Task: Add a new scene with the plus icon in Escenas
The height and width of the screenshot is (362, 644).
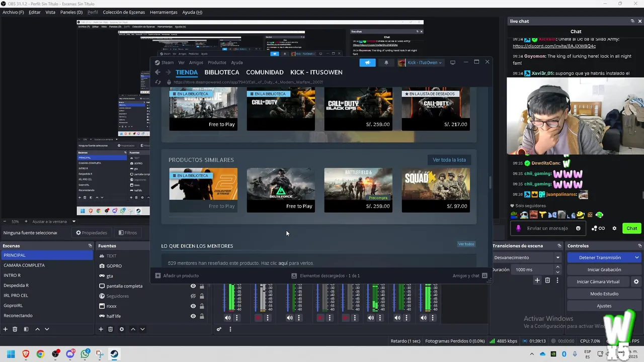Action: tap(6, 329)
